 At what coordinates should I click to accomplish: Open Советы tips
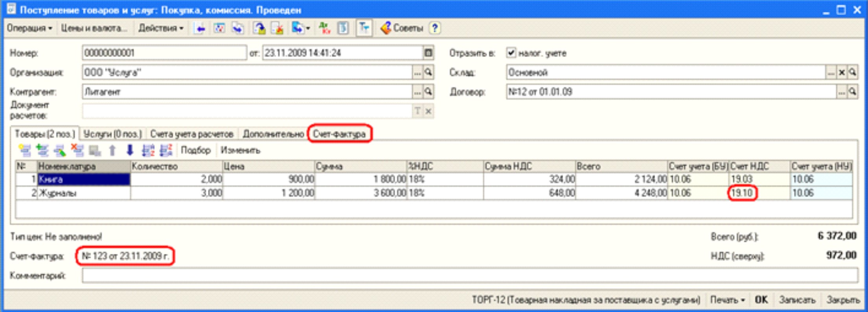(402, 28)
